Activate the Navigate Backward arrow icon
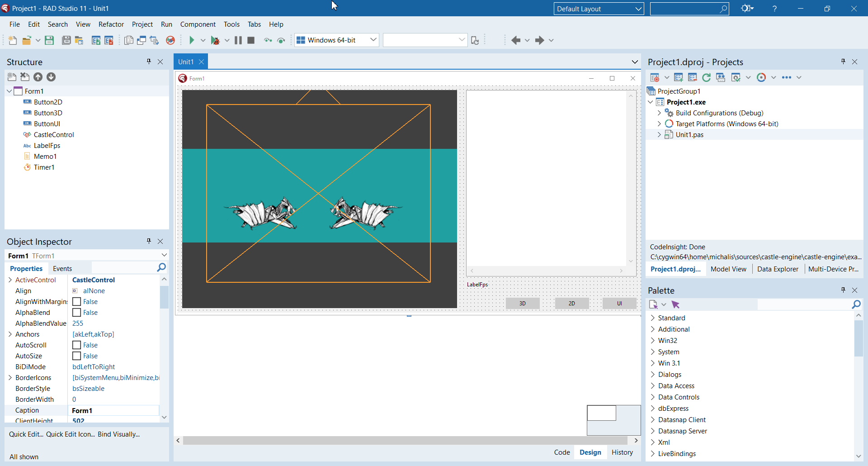 coord(515,40)
